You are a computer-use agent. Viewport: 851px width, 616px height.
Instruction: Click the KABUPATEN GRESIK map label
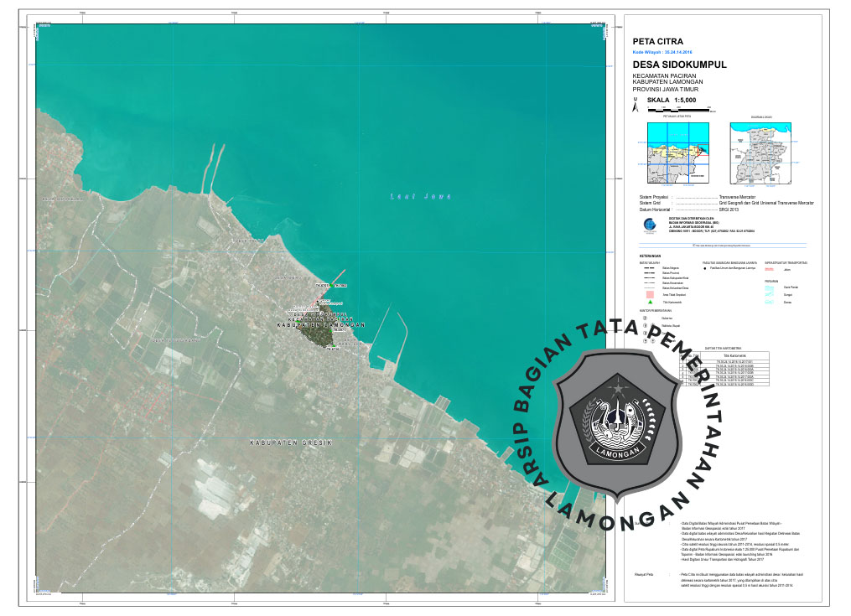[x=291, y=442]
